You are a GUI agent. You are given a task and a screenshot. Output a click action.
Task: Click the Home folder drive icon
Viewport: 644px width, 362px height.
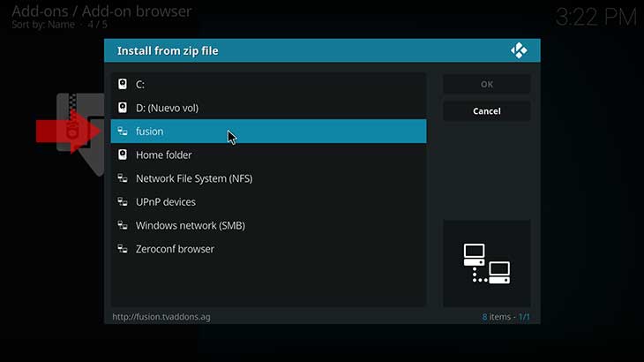pos(123,155)
